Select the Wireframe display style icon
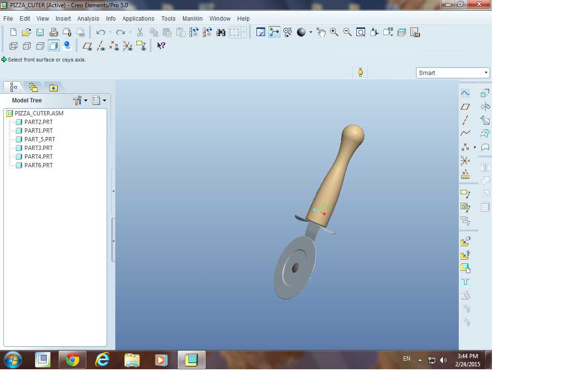Image resolution: width=588 pixels, height=388 pixels. (x=13, y=46)
